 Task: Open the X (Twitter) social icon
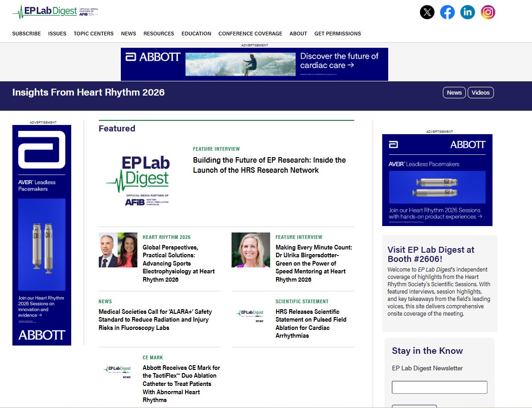(427, 12)
